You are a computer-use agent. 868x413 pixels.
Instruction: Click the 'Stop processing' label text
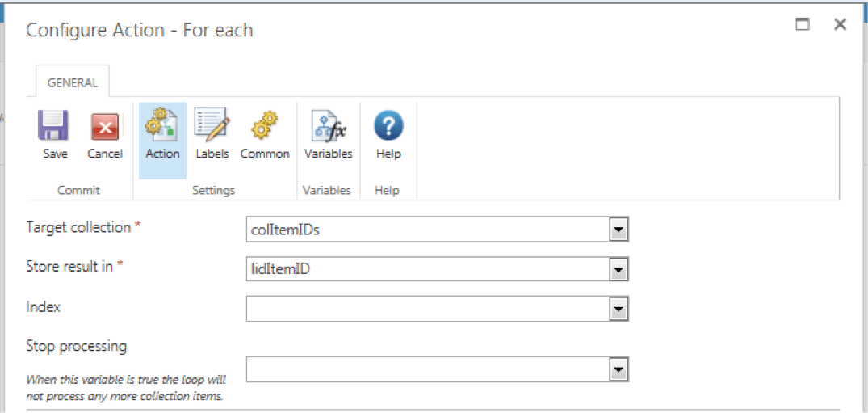(x=77, y=347)
